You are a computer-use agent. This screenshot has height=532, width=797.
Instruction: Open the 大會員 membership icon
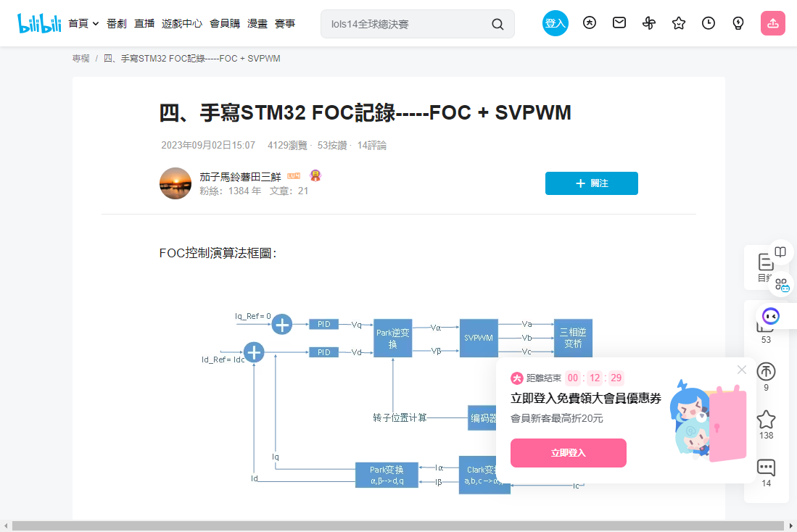589,23
